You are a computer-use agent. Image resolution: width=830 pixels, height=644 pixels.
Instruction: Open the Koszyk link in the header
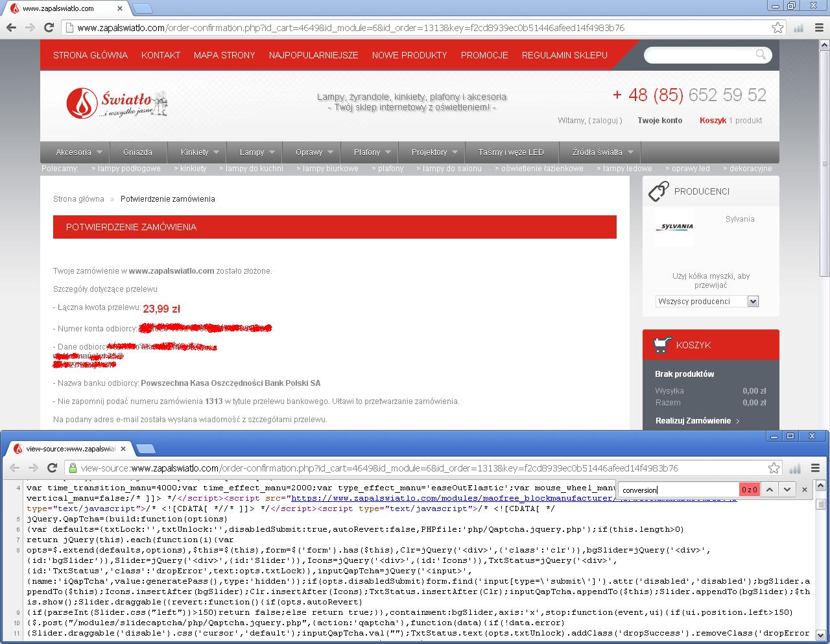click(713, 121)
